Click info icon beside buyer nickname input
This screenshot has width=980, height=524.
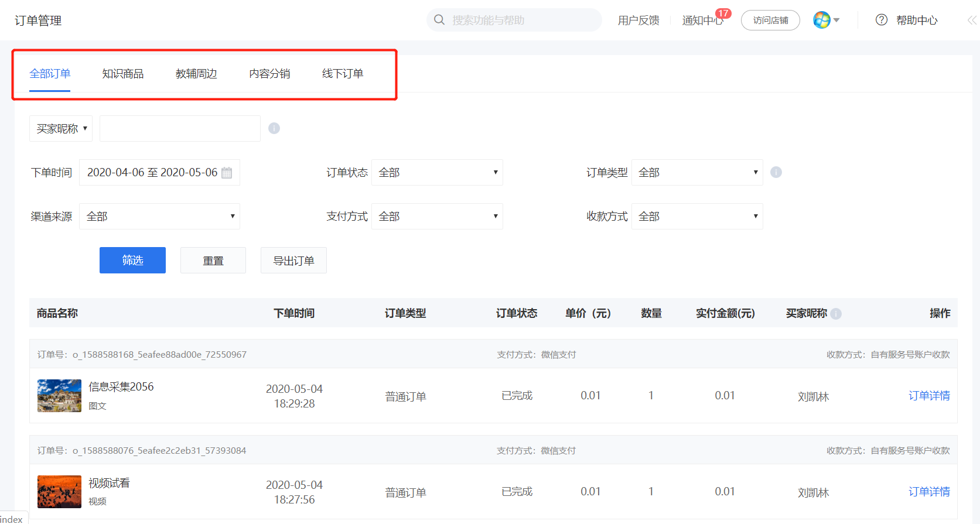click(x=274, y=128)
